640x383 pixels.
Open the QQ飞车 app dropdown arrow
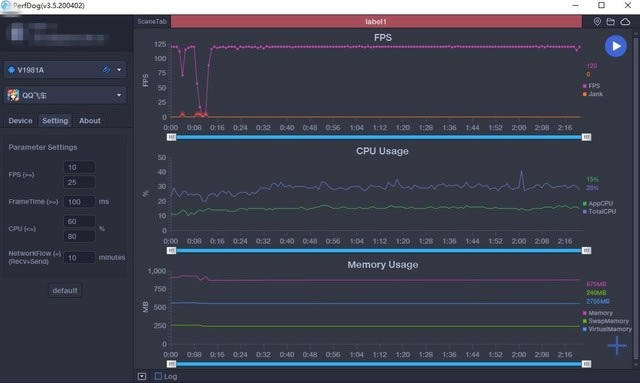pos(119,95)
